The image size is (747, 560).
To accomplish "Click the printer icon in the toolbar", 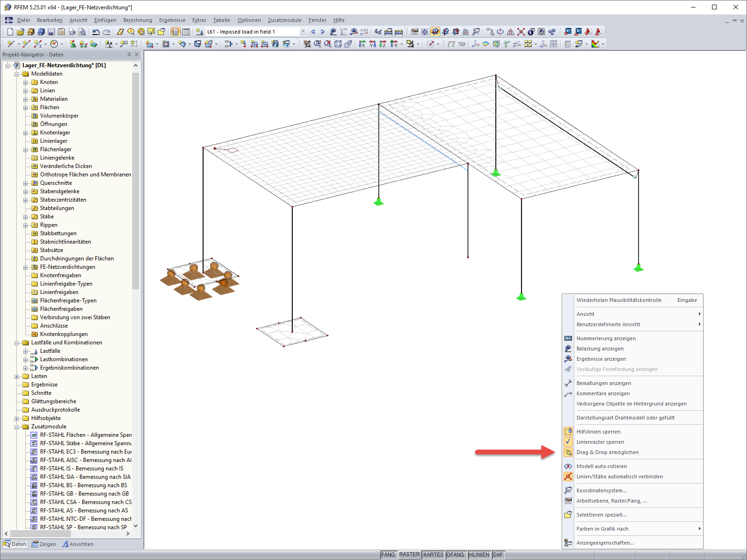I will 71,32.
